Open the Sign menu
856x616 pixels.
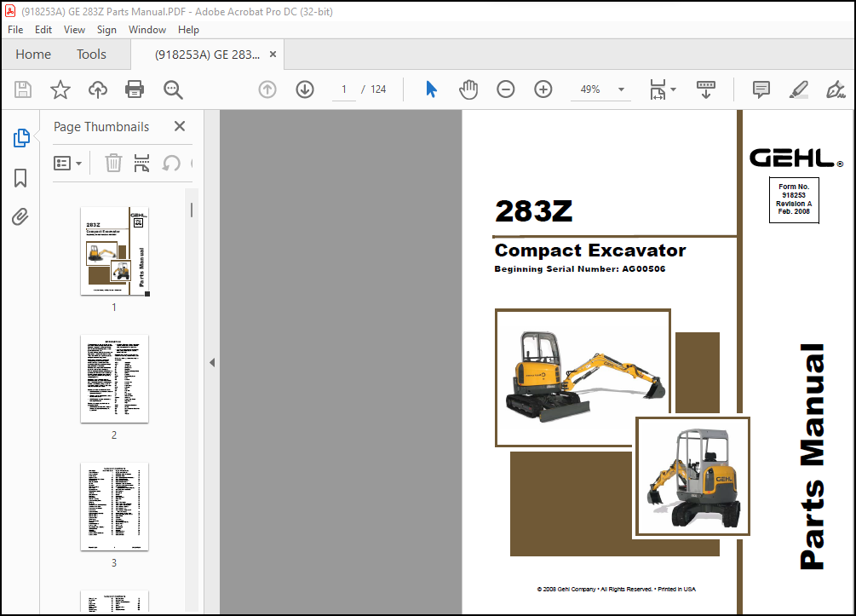[106, 30]
